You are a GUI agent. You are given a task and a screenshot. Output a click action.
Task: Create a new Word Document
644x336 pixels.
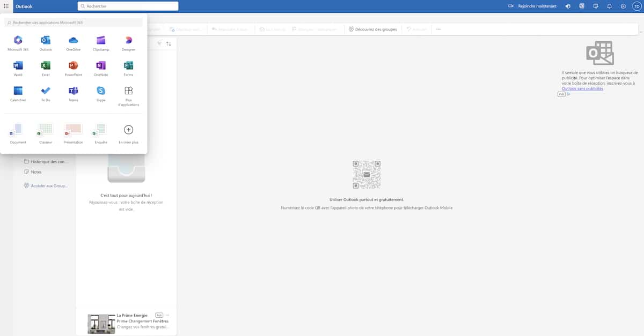click(x=18, y=133)
